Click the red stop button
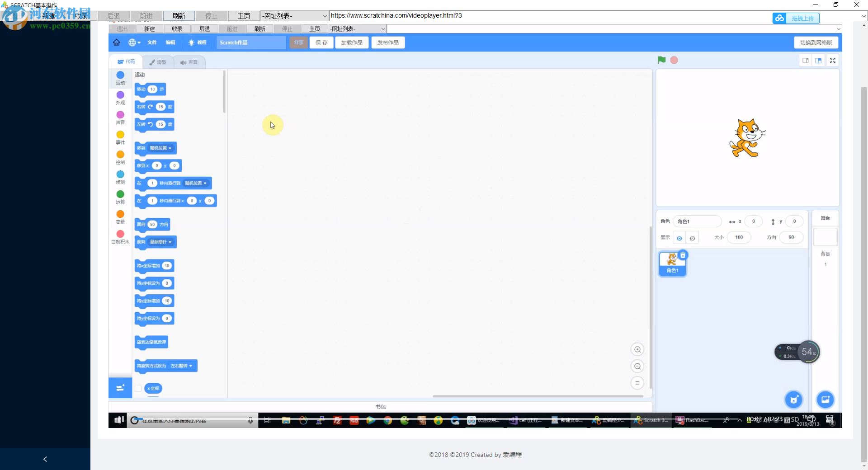 click(674, 60)
